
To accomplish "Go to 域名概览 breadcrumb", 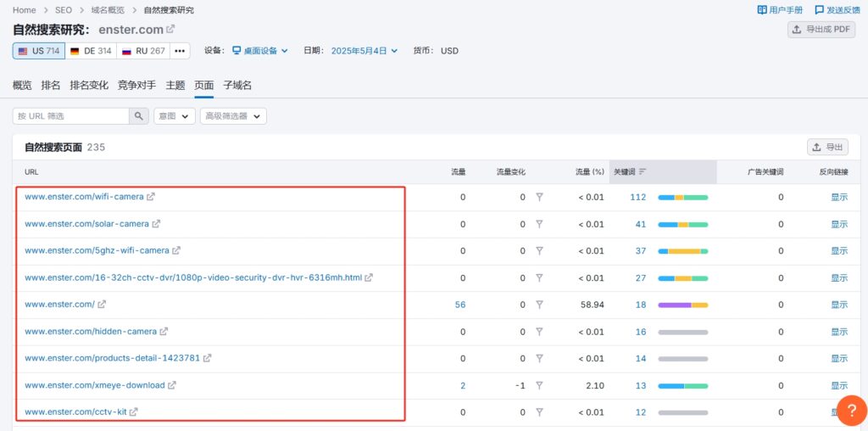I will click(x=108, y=10).
